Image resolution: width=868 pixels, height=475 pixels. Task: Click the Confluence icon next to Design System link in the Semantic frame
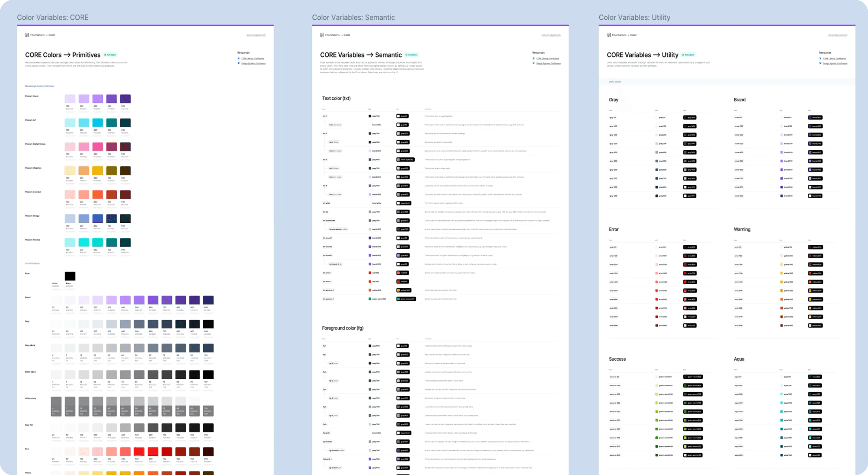(533, 63)
